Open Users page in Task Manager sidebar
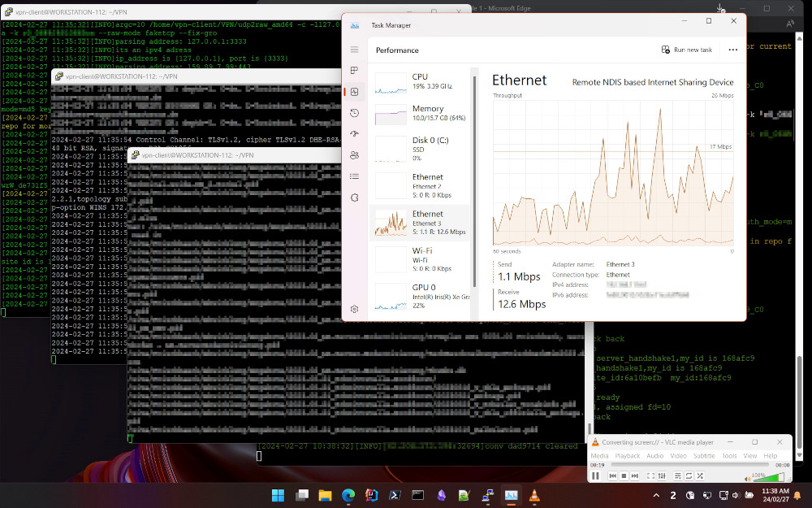The height and width of the screenshot is (508, 812). [x=355, y=155]
